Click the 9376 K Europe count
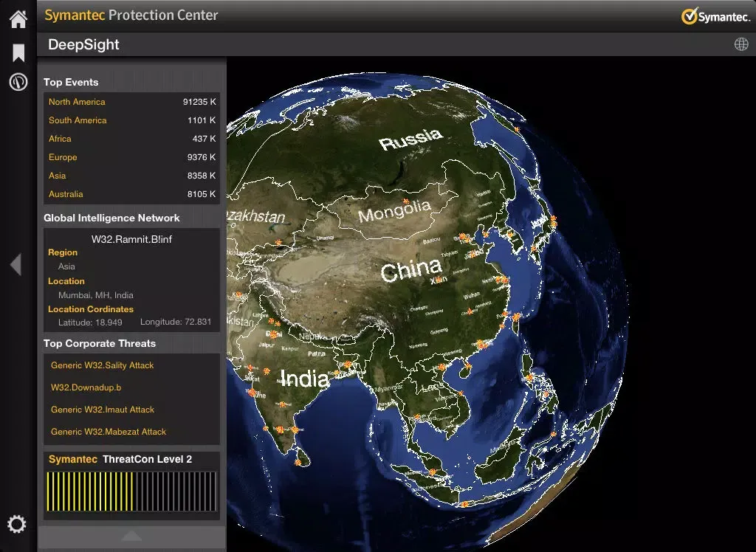Image resolution: width=756 pixels, height=552 pixels. tap(201, 157)
